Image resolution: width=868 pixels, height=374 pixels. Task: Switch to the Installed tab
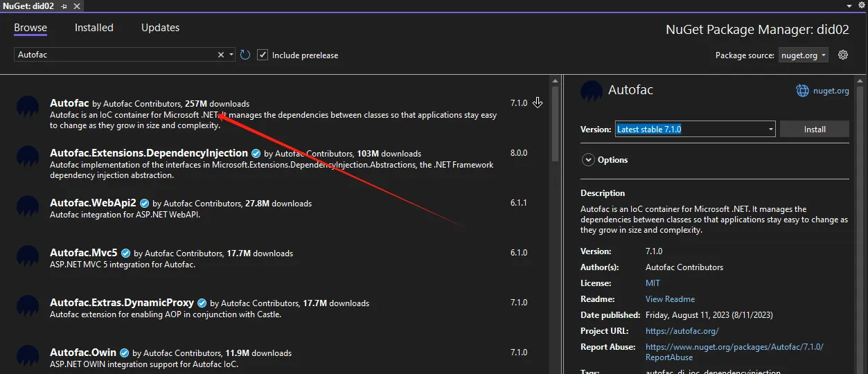94,28
